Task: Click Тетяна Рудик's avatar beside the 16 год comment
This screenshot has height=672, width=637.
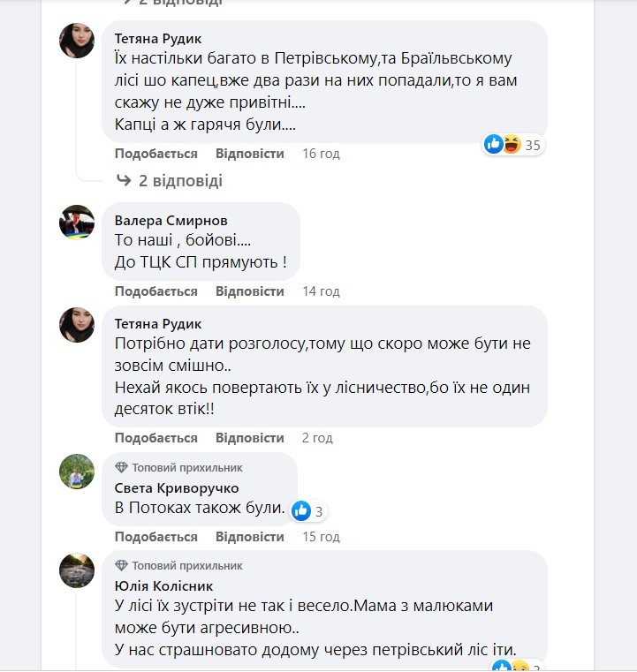Action: pyautogui.click(x=77, y=41)
